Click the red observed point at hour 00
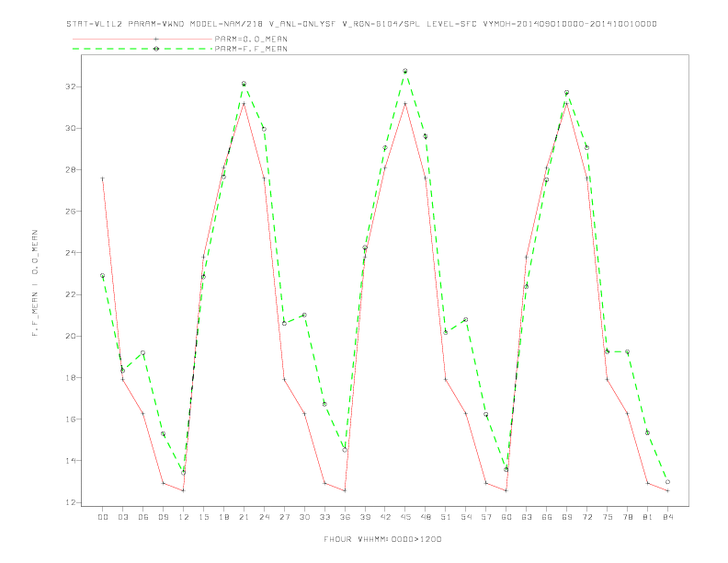This screenshot has height=563, width=728. (x=103, y=178)
